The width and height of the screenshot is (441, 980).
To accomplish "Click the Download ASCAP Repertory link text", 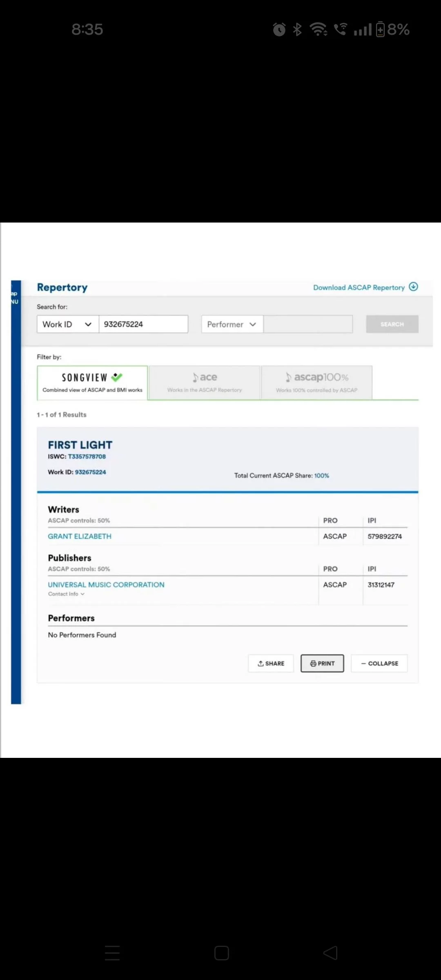I will (359, 287).
